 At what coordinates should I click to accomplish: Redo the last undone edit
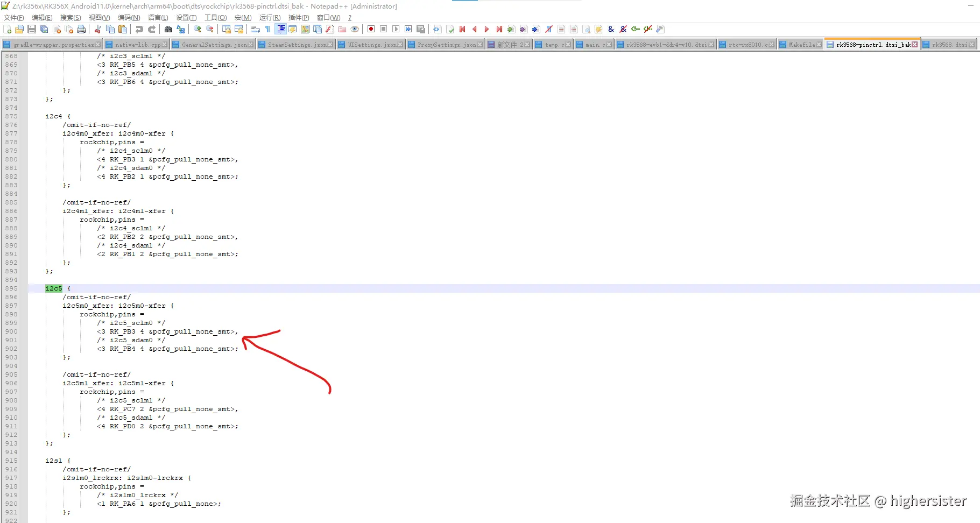(152, 29)
